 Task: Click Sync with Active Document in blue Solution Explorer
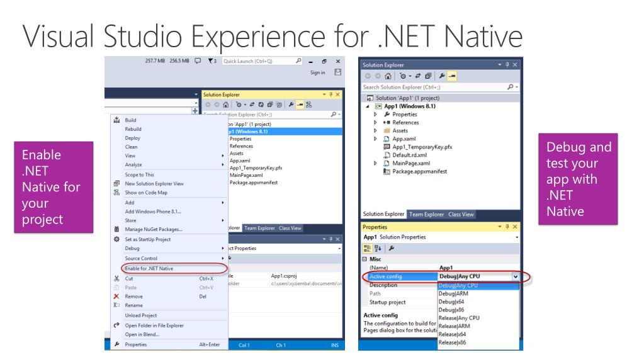coord(418,76)
